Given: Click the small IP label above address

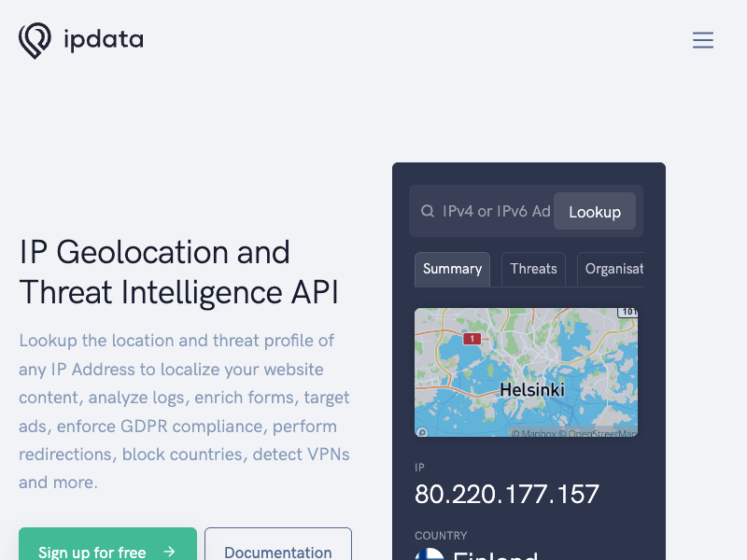Looking at the screenshot, I should [419, 468].
